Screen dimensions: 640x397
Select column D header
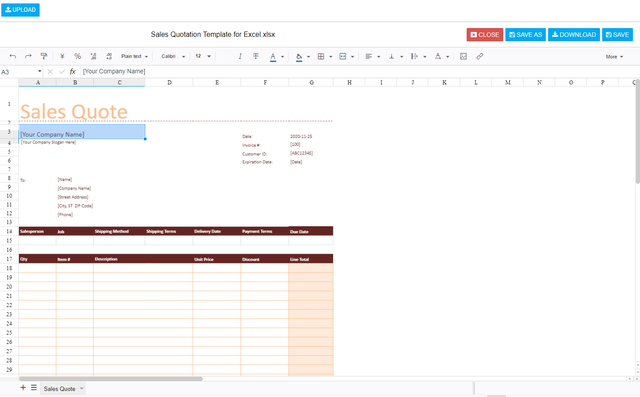click(169, 82)
